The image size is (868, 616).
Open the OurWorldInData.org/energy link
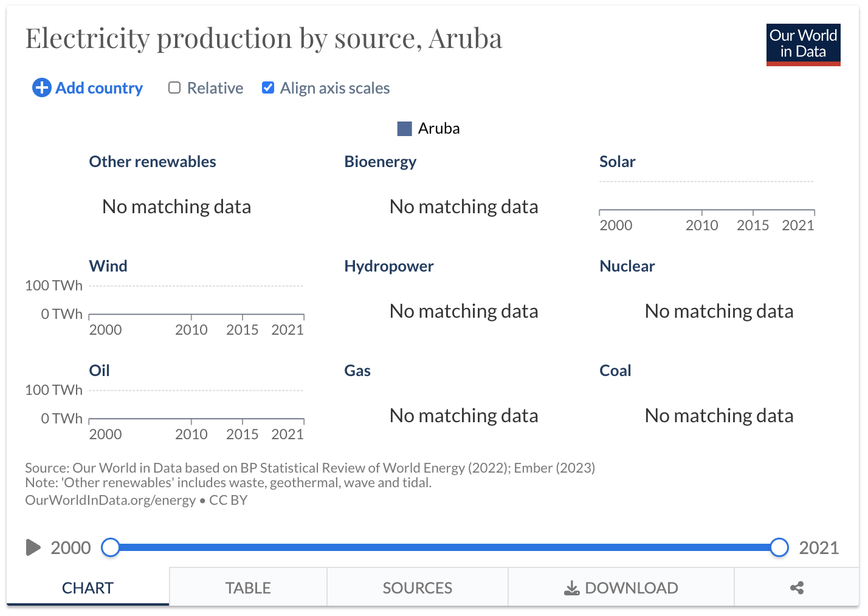pos(110,500)
